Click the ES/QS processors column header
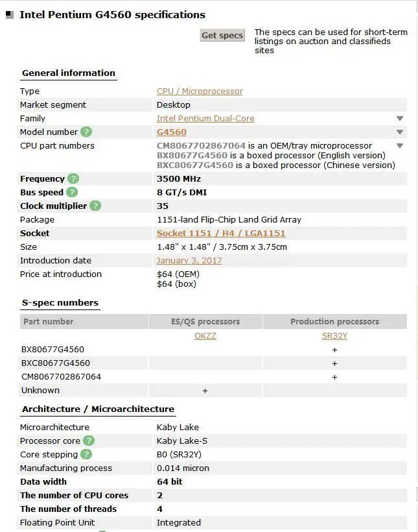Image resolution: width=418 pixels, height=532 pixels. [x=205, y=322]
